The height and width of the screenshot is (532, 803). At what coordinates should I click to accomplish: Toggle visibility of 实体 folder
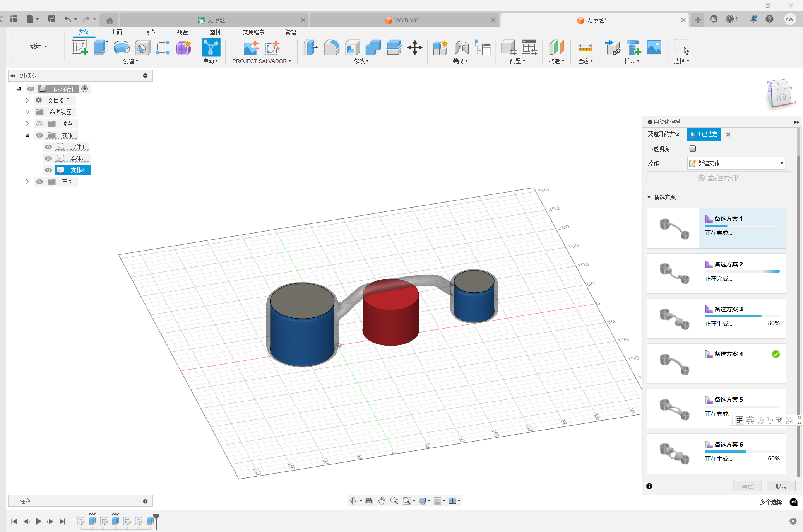pyautogui.click(x=39, y=135)
